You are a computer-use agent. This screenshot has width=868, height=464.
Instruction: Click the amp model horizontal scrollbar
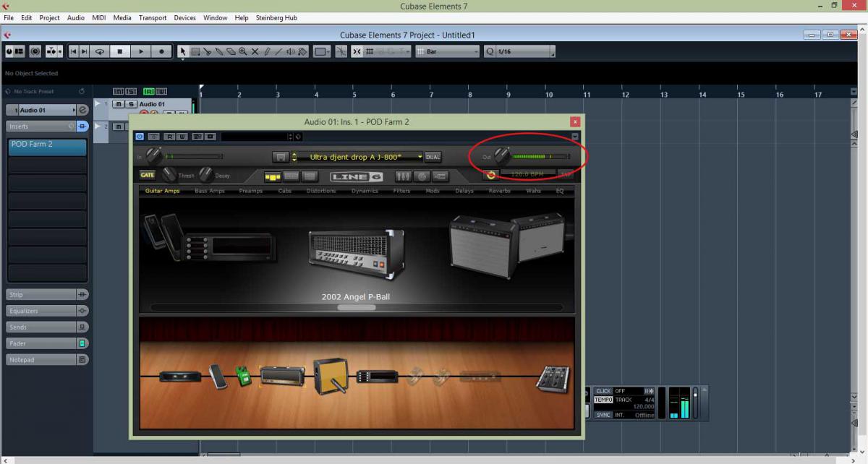357,307
